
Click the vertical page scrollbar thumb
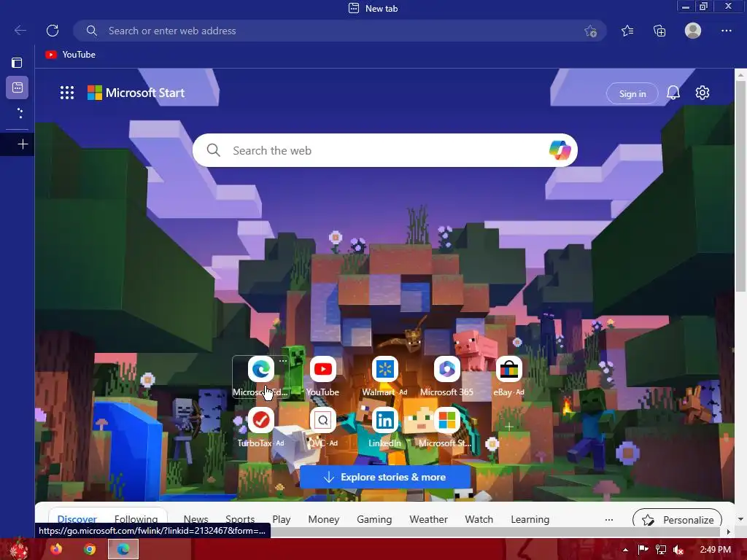click(x=740, y=186)
